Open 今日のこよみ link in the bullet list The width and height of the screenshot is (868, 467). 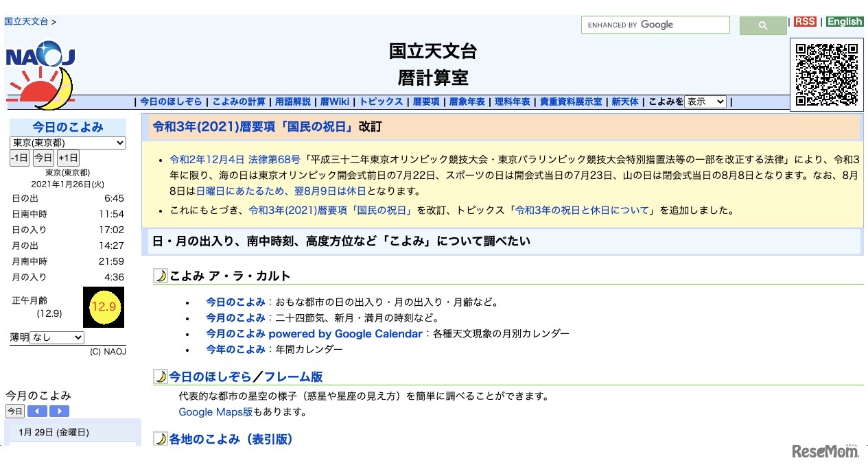(235, 302)
